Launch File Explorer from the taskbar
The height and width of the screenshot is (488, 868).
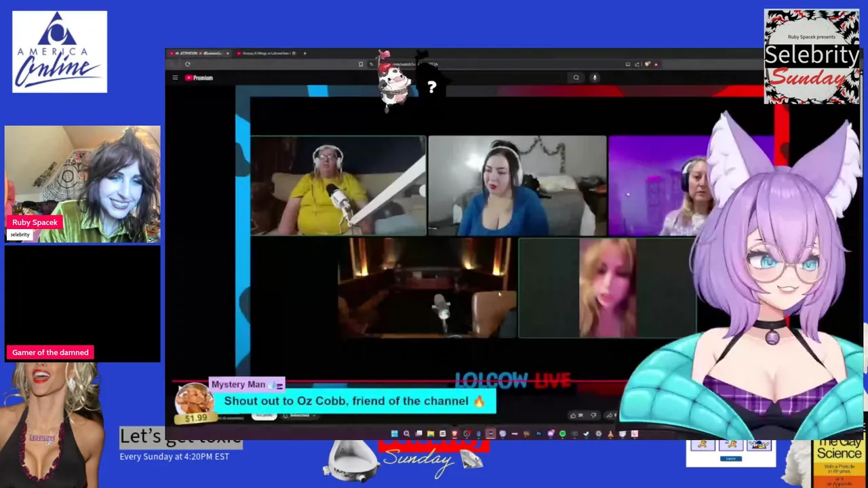coord(431,434)
